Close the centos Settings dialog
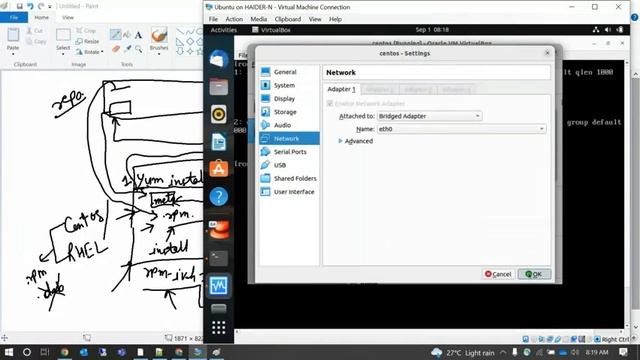Screen dimensions: 640x360 coord(547,53)
